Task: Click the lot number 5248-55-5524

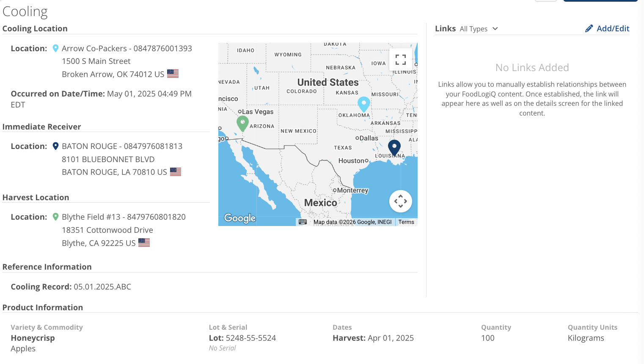Action: (250, 338)
